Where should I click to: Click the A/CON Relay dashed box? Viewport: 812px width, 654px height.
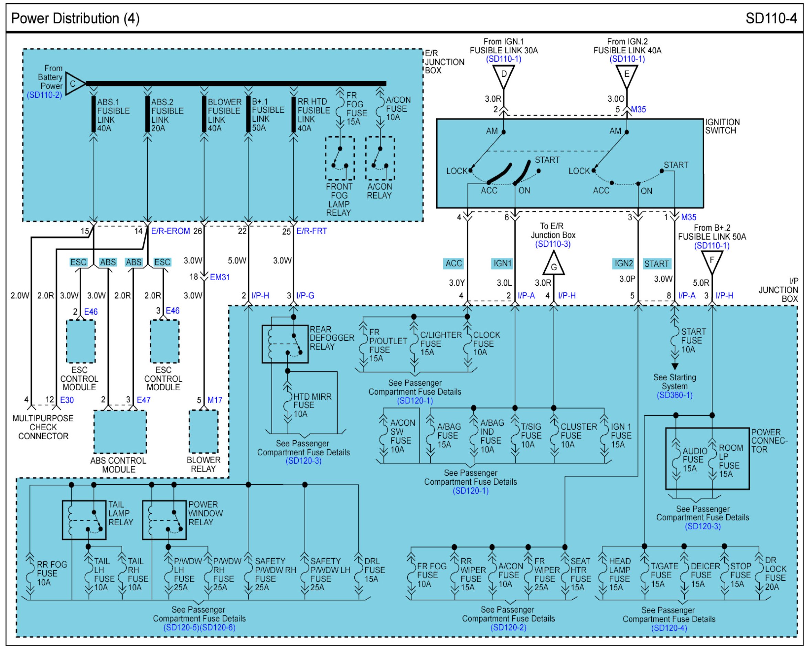[380, 159]
